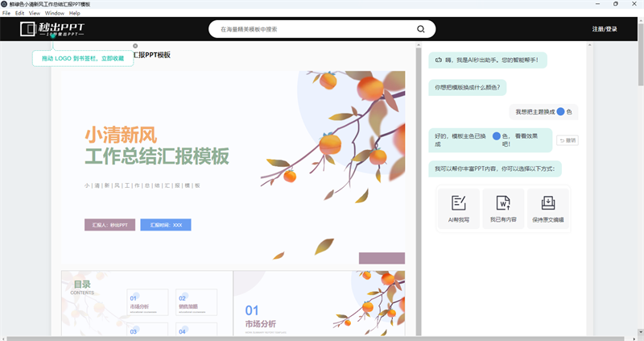Screen dimensions: 644x341
Task: Click the 目录 contents slide thumbnail
Action: (147, 303)
